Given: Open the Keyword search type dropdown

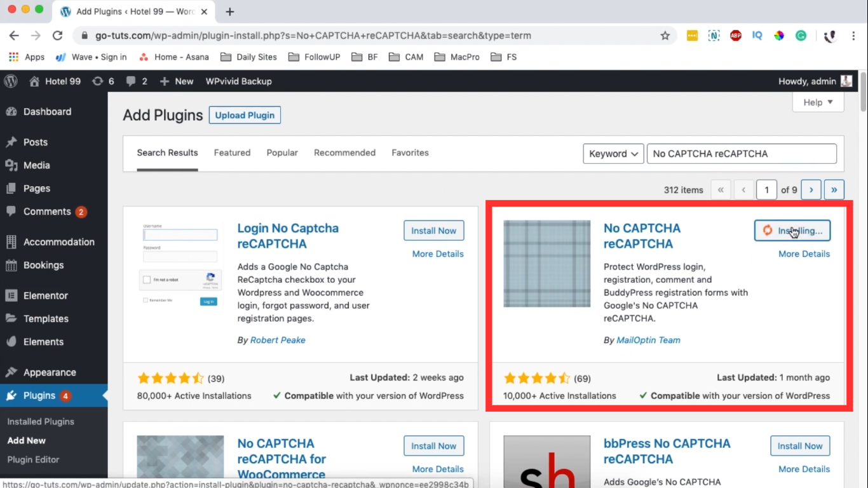Looking at the screenshot, I should (614, 154).
